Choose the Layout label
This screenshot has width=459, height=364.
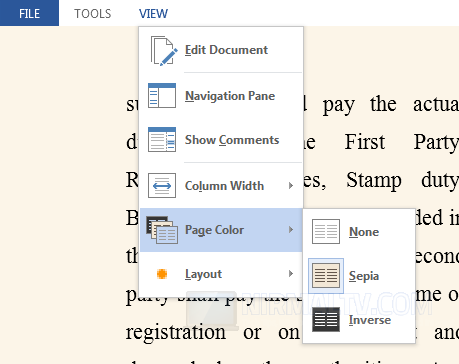203,274
